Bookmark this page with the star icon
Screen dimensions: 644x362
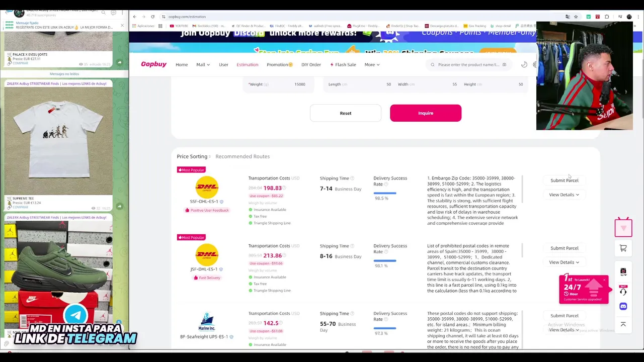tap(576, 17)
